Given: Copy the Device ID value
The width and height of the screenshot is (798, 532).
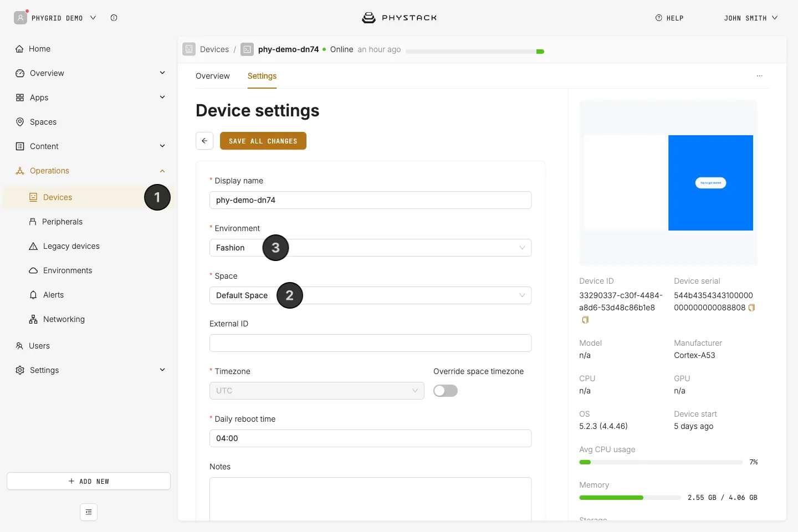Looking at the screenshot, I should (x=585, y=320).
